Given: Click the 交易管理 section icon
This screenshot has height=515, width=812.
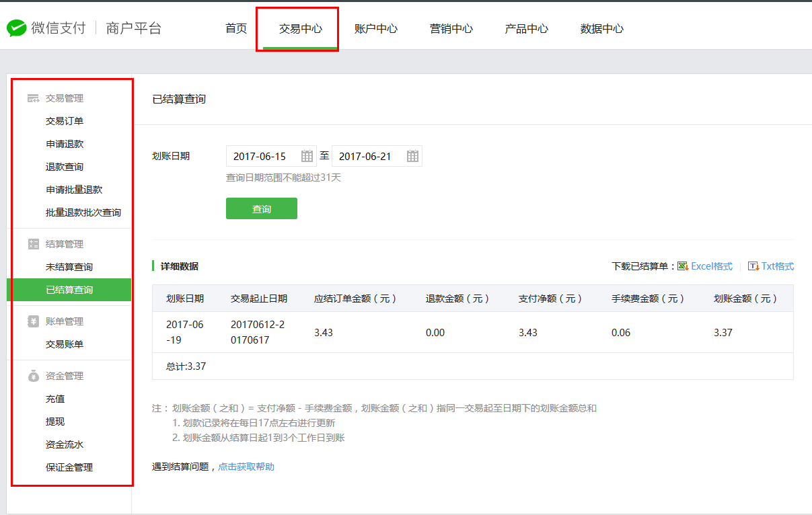Looking at the screenshot, I should [x=33, y=98].
